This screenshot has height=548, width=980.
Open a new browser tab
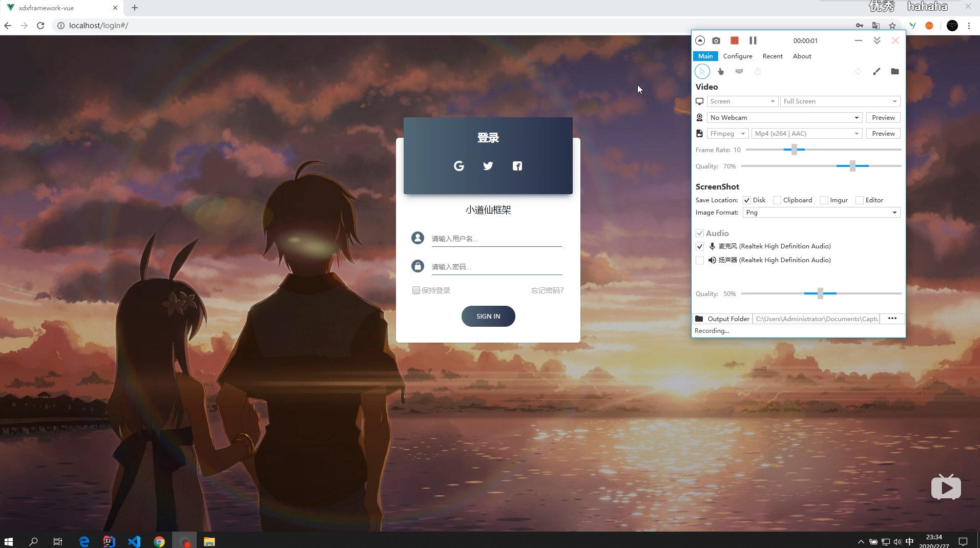(x=135, y=8)
